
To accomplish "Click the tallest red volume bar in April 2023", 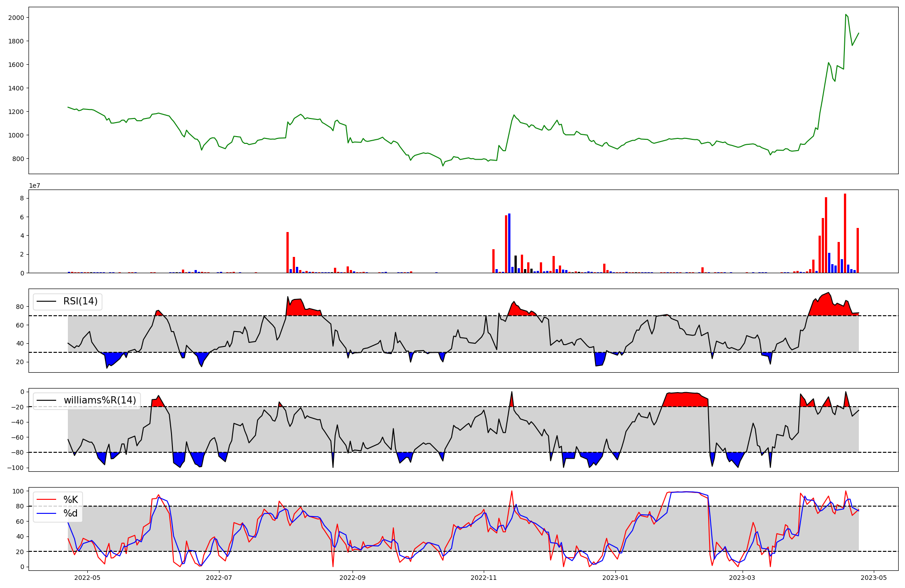I will click(845, 233).
